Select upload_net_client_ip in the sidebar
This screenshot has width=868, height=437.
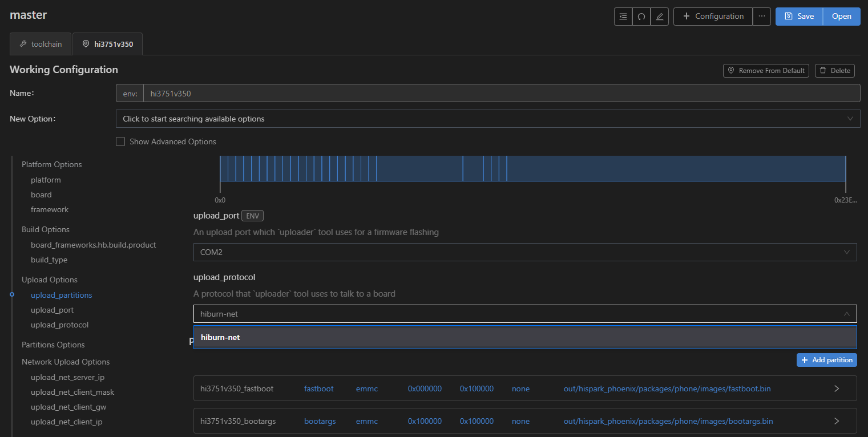[67, 422]
